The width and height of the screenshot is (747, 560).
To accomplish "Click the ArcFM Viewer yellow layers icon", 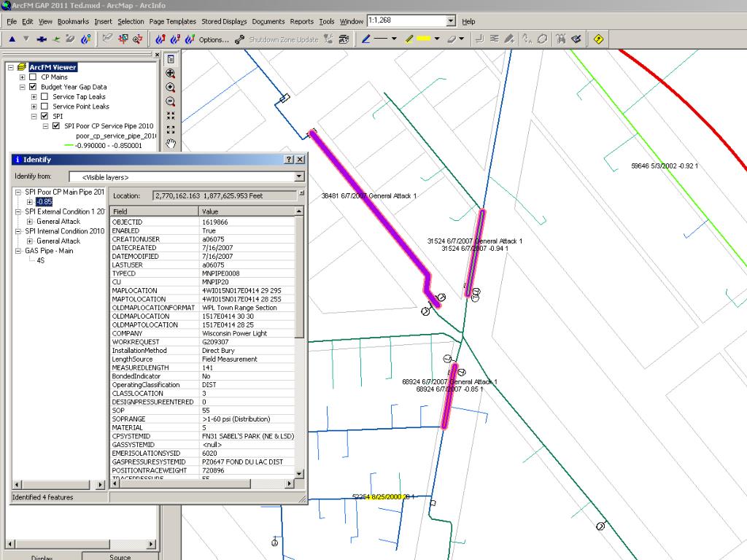I will click(x=21, y=67).
